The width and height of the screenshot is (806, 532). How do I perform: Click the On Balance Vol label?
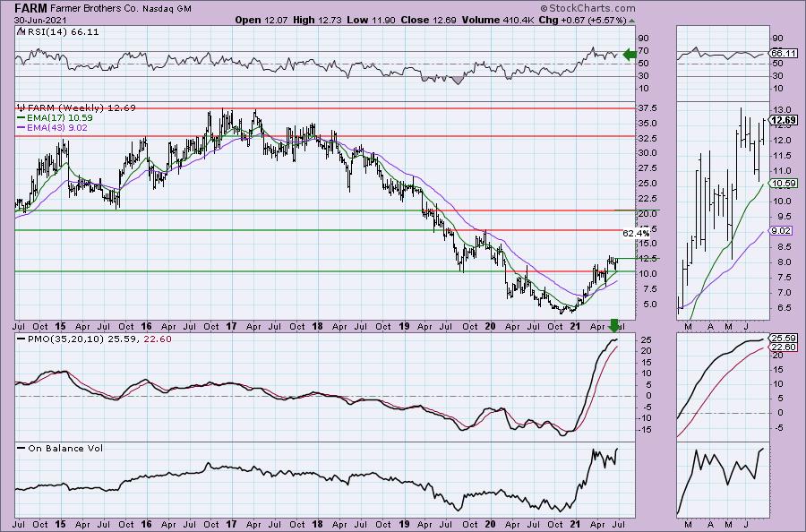click(65, 448)
